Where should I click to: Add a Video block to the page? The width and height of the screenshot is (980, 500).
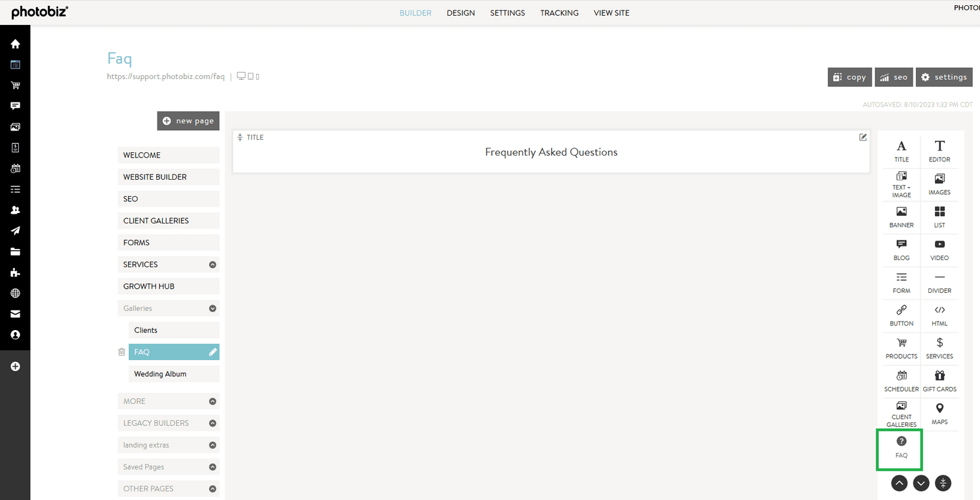click(939, 250)
